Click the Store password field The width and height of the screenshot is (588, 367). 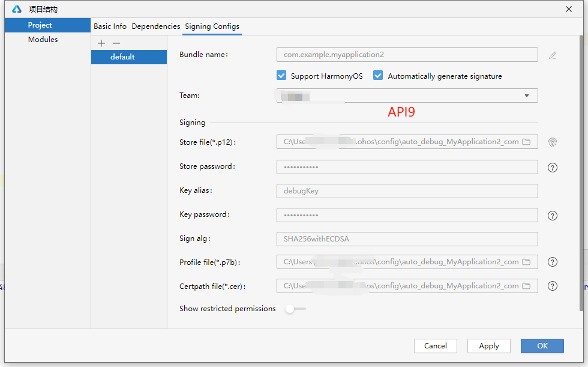point(407,167)
